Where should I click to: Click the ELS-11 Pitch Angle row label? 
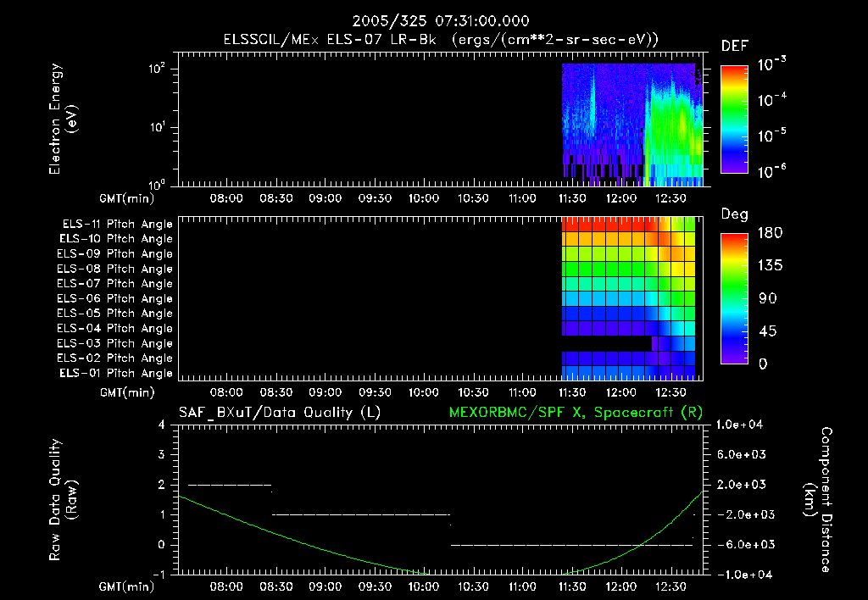117,225
